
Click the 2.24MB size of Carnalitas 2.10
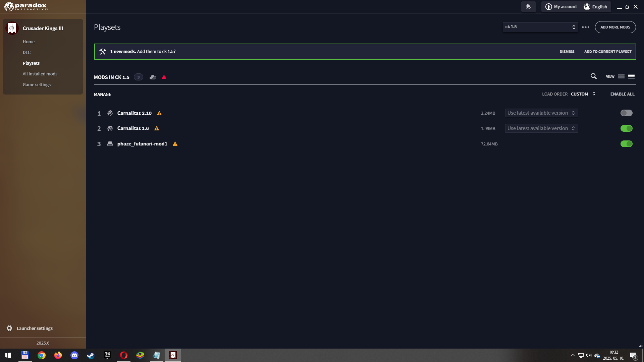click(x=488, y=113)
